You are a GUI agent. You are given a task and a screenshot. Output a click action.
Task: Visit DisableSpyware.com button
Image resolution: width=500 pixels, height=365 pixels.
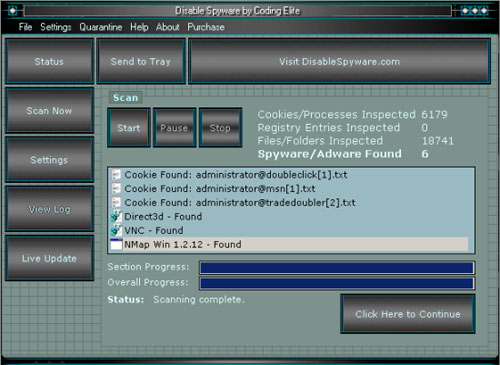tap(340, 61)
